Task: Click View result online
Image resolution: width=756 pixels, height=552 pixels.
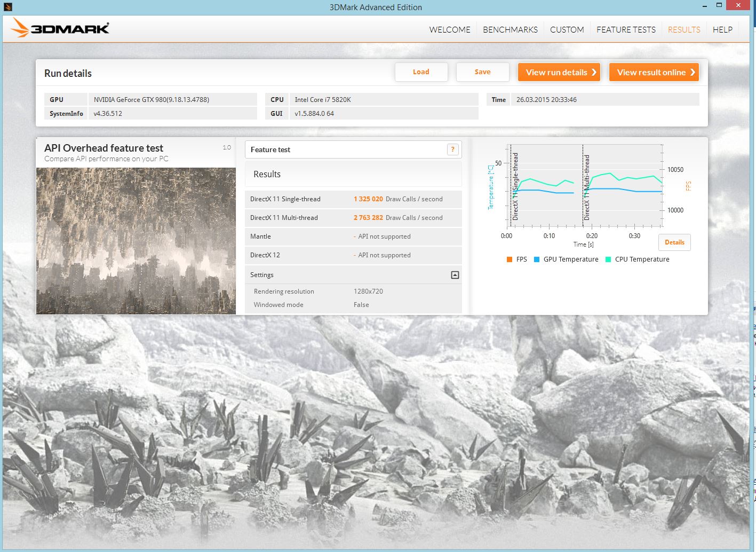Action: 654,72
